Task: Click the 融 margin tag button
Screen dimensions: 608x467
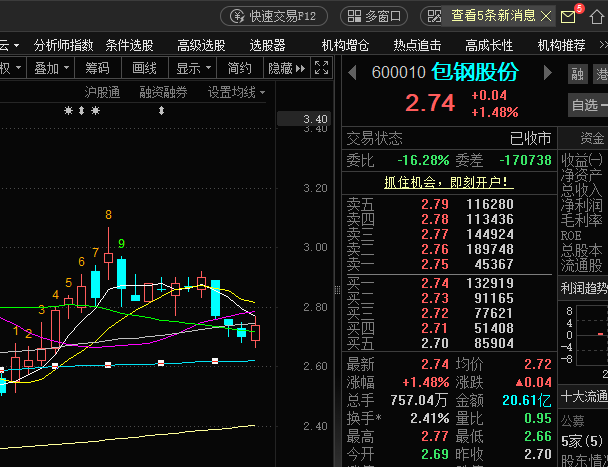Action: coord(577,74)
